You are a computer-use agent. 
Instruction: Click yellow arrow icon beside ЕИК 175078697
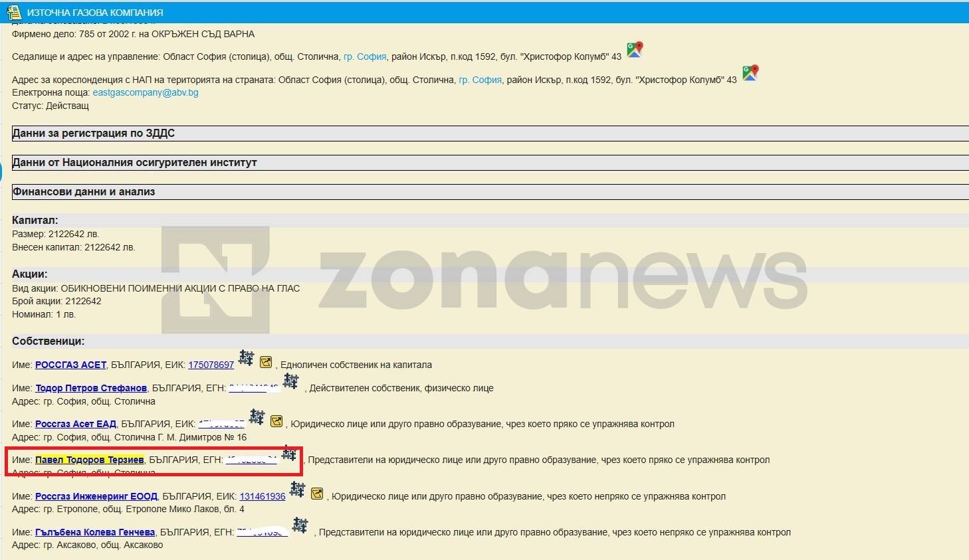pyautogui.click(x=266, y=362)
